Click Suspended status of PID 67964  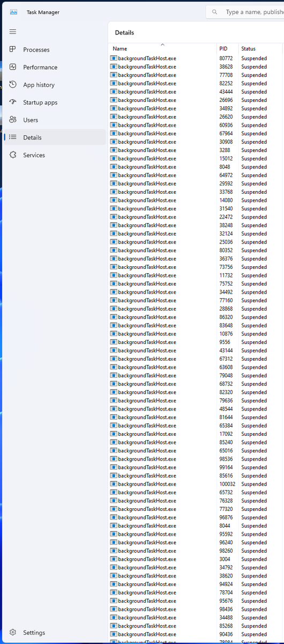coord(254,134)
